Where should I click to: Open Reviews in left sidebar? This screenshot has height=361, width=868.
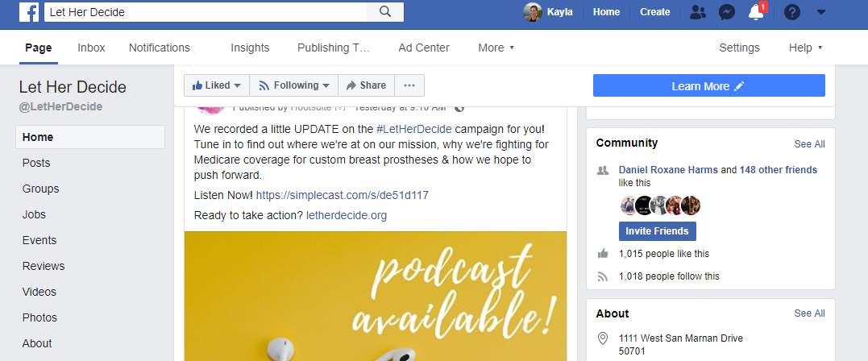click(44, 266)
